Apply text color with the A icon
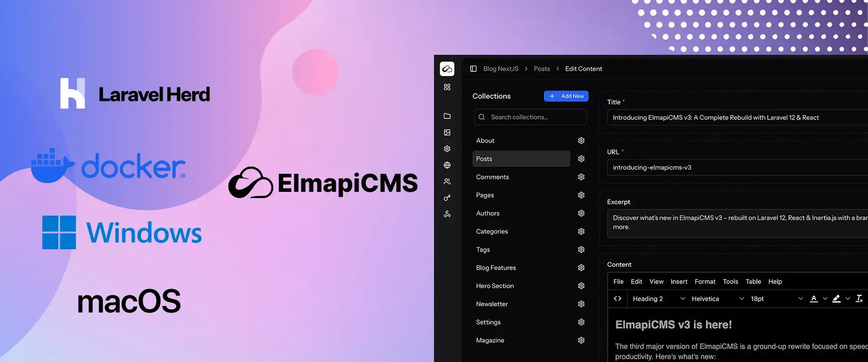The width and height of the screenshot is (868, 362). click(x=814, y=298)
